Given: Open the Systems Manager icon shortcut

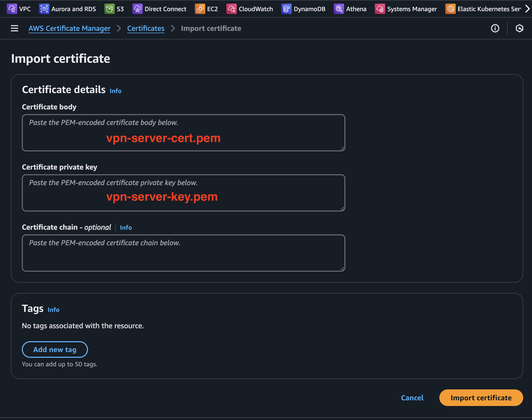Looking at the screenshot, I should tap(380, 9).
